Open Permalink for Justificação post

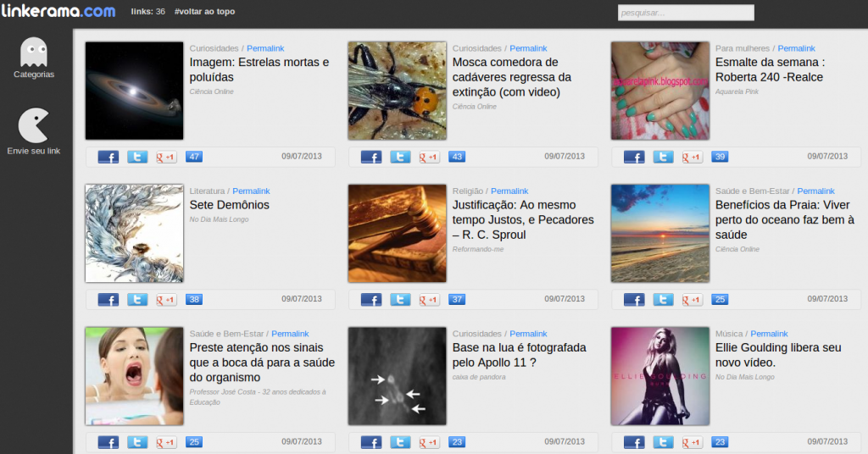[x=509, y=191]
